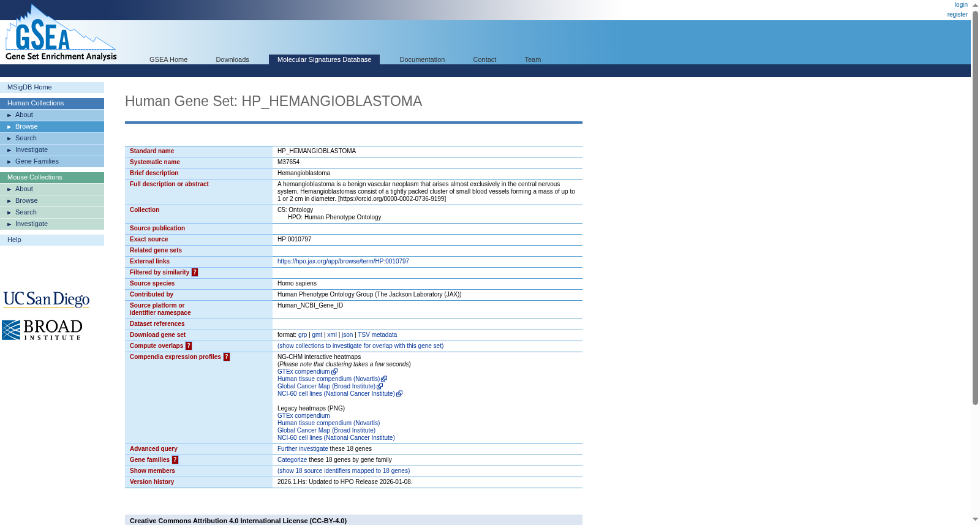The width and height of the screenshot is (980, 525).
Task: Open Human Collections Investigate item
Action: coord(52,150)
